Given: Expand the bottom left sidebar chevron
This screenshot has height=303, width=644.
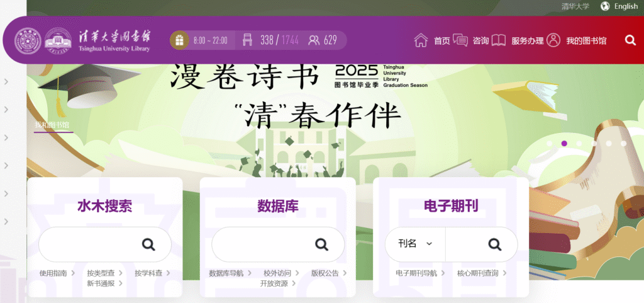Looking at the screenshot, I should click(6, 221).
